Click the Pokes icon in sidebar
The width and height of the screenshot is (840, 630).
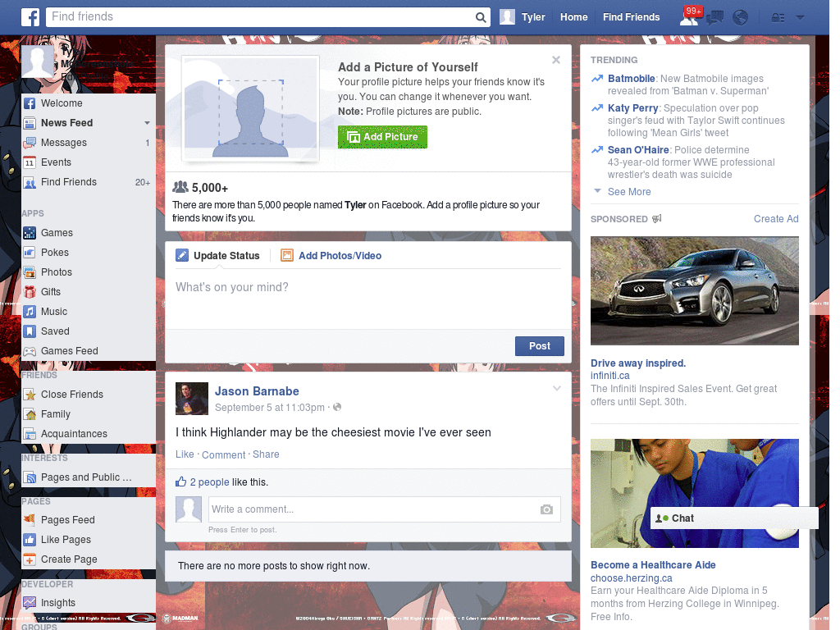[30, 253]
